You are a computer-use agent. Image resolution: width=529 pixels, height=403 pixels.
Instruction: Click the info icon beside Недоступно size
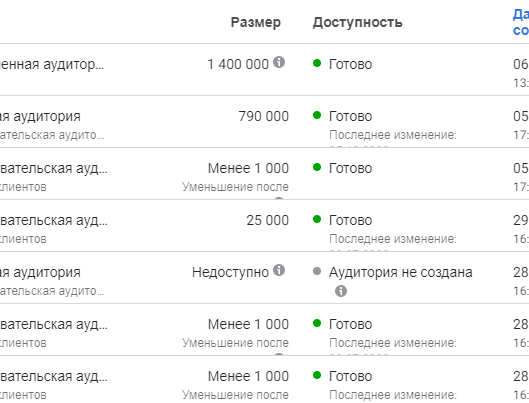[x=279, y=270]
